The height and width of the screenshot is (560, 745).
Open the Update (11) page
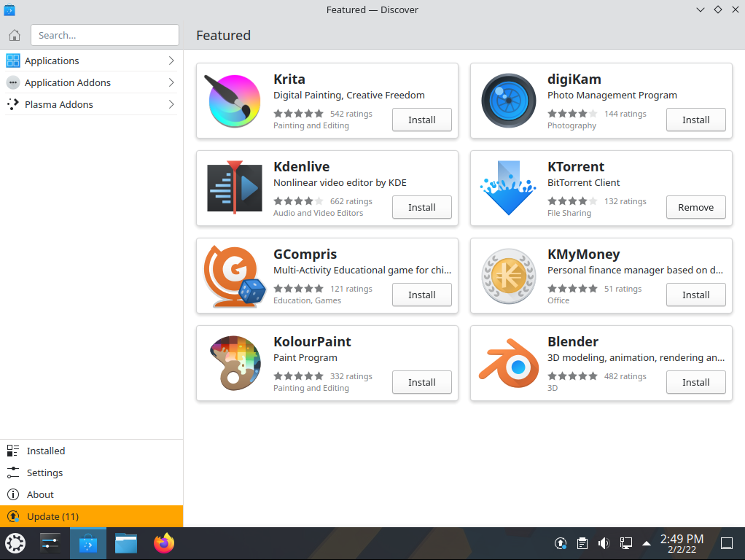91,516
